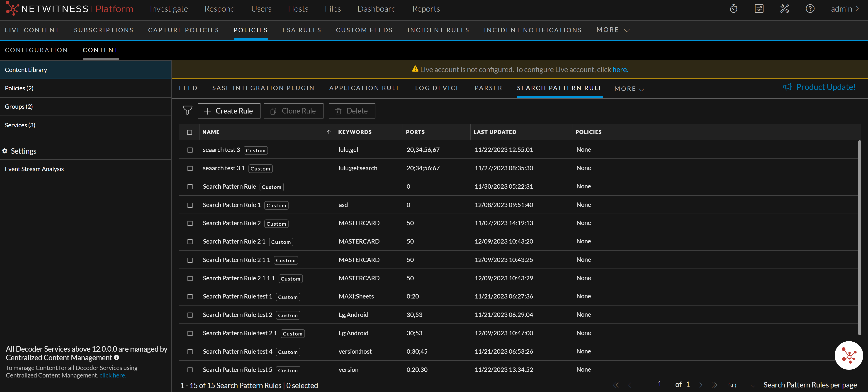The width and height of the screenshot is (868, 392).
Task: Open the filter panel funnel icon
Action: pyautogui.click(x=188, y=111)
